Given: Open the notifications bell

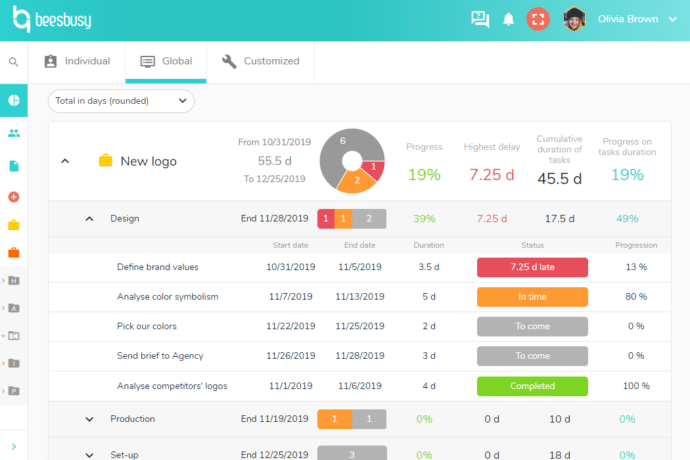Looking at the screenshot, I should coord(508,19).
